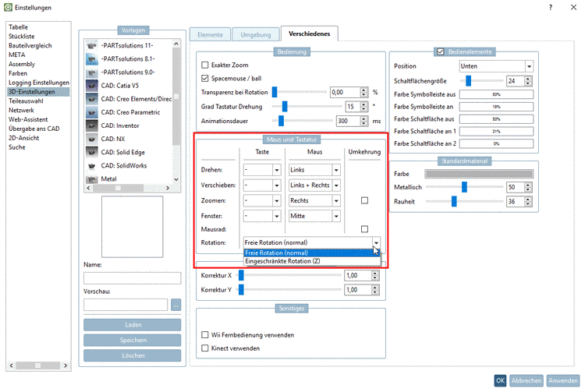Click the help question mark icon

(x=551, y=8)
